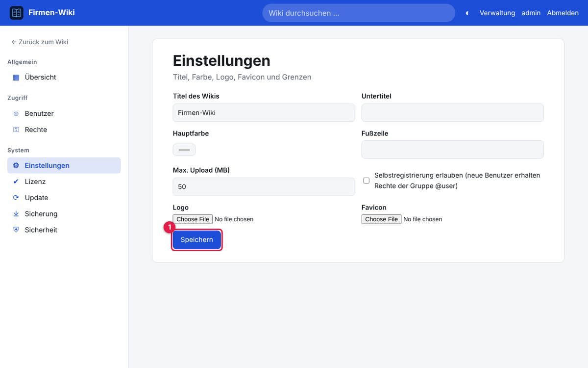Click the Logo 'No file chosen' text
This screenshot has width=588, height=368.
click(x=234, y=219)
